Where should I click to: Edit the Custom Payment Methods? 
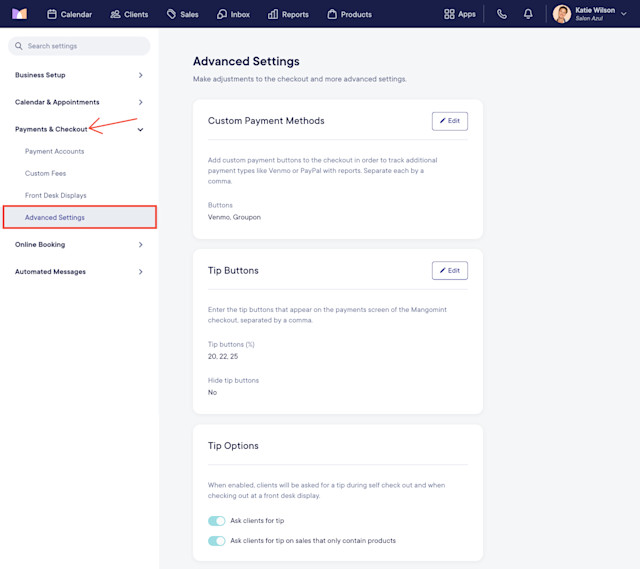(450, 121)
